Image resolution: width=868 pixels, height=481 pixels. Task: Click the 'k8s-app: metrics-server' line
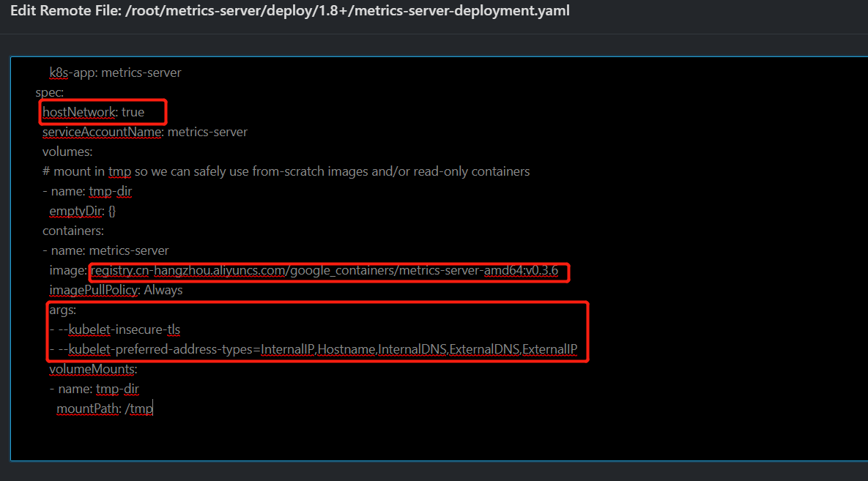pyautogui.click(x=115, y=72)
